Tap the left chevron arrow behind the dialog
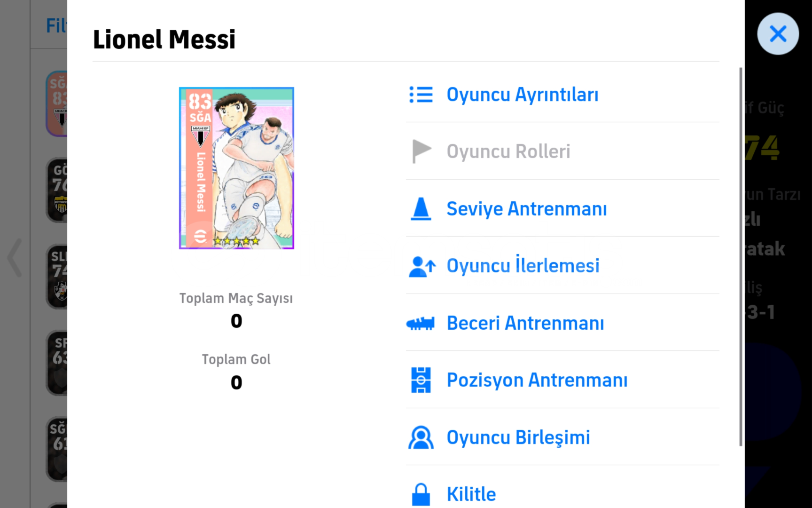The height and width of the screenshot is (508, 812). pyautogui.click(x=15, y=257)
